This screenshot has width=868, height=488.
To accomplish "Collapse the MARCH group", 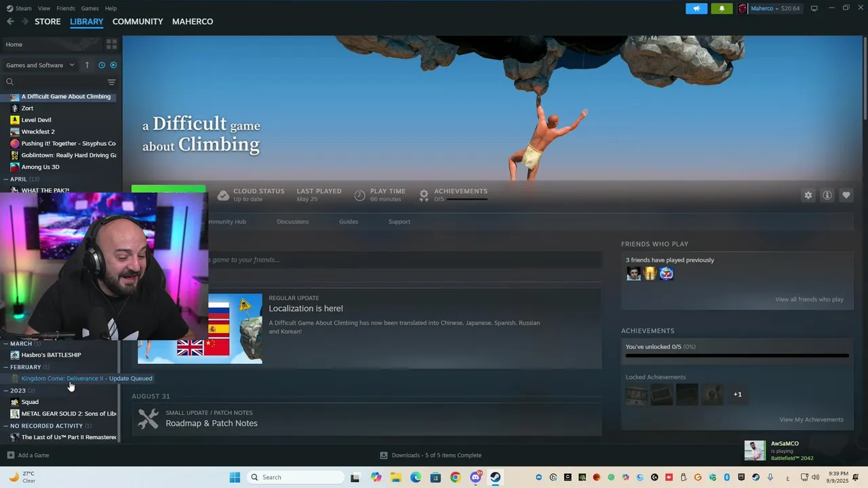I will [x=5, y=344].
